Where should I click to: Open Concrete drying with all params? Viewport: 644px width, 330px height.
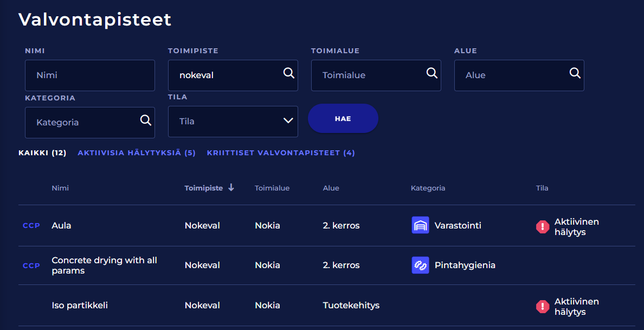104,265
